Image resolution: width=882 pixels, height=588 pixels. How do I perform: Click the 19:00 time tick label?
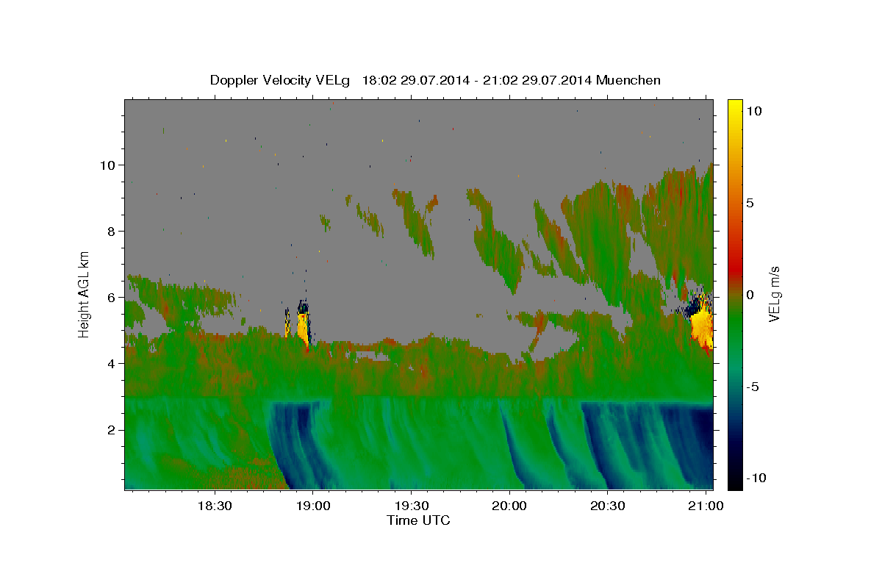[x=313, y=506]
